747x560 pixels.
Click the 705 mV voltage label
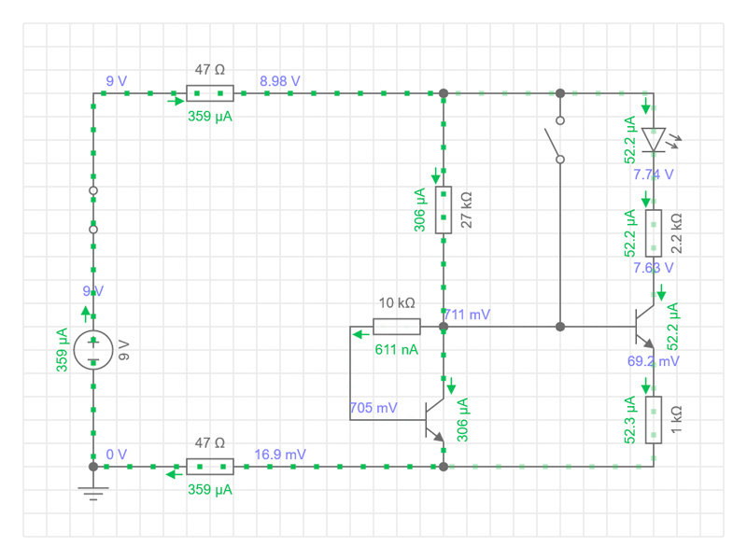(x=373, y=408)
